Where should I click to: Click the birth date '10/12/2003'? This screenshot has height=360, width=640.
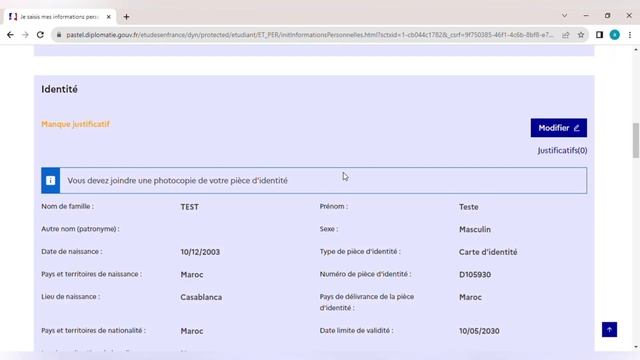coord(200,252)
